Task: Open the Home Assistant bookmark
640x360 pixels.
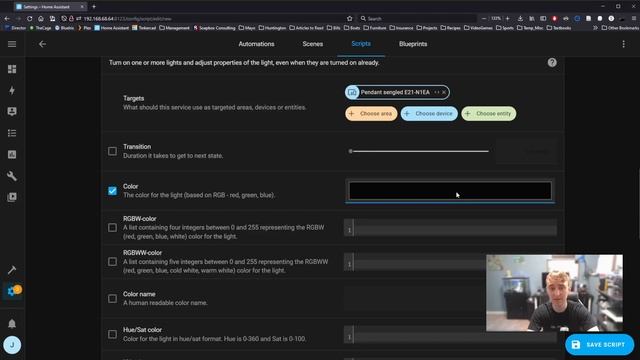Action: coord(111,28)
